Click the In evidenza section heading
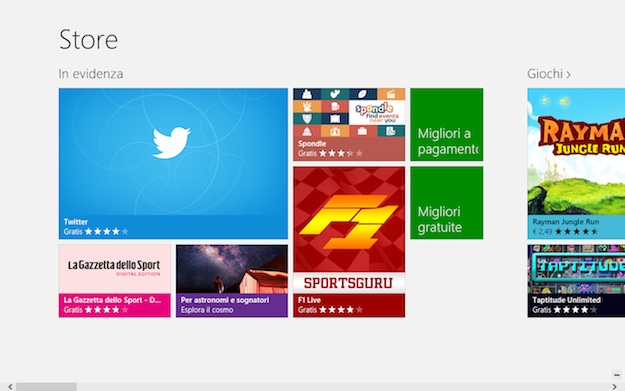This screenshot has height=391, width=625. 90,74
